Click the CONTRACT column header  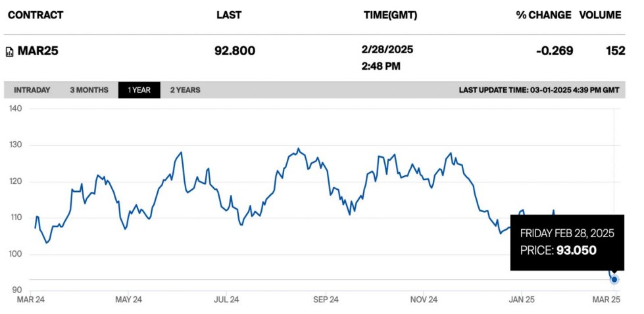coord(36,15)
